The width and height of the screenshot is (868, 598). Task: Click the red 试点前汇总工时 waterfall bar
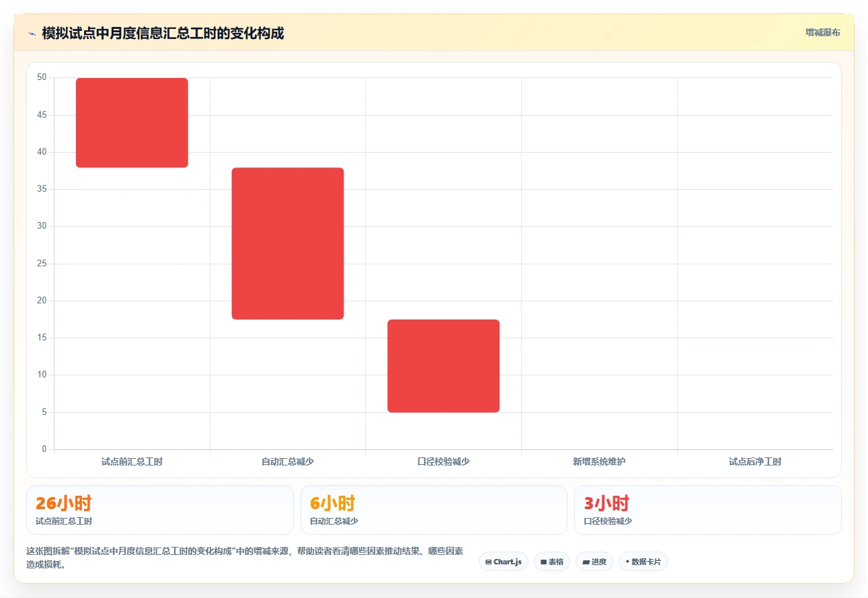coord(132,122)
